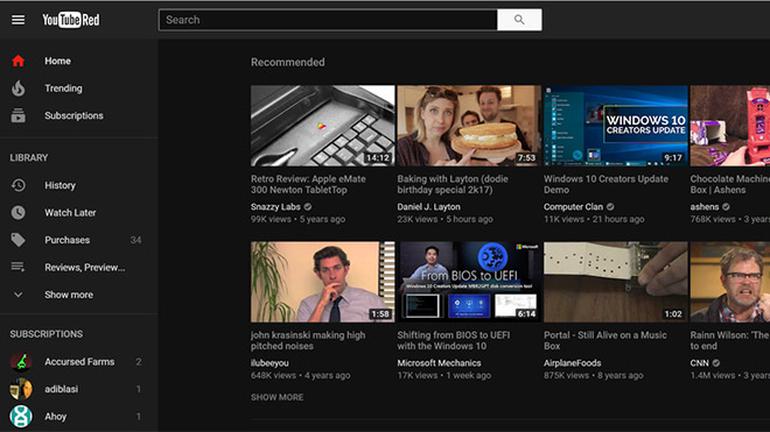Open Windows 10 Creators Update Demo title
770x432 pixels.
pyautogui.click(x=606, y=184)
